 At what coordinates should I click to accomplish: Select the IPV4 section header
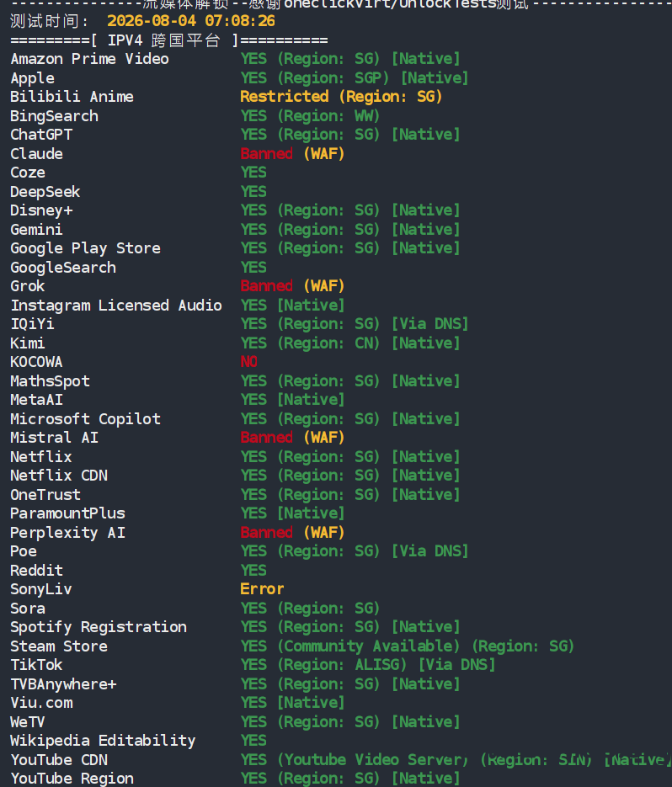169,40
